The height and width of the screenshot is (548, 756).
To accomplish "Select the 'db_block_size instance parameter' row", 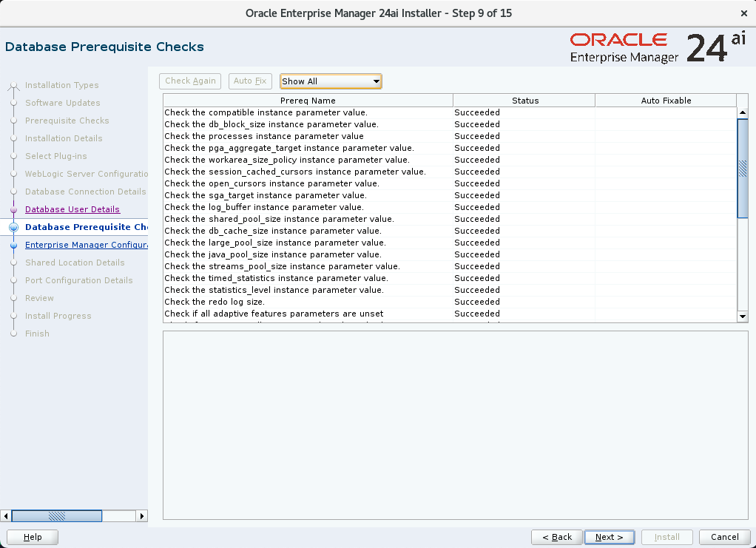I will click(x=450, y=124).
